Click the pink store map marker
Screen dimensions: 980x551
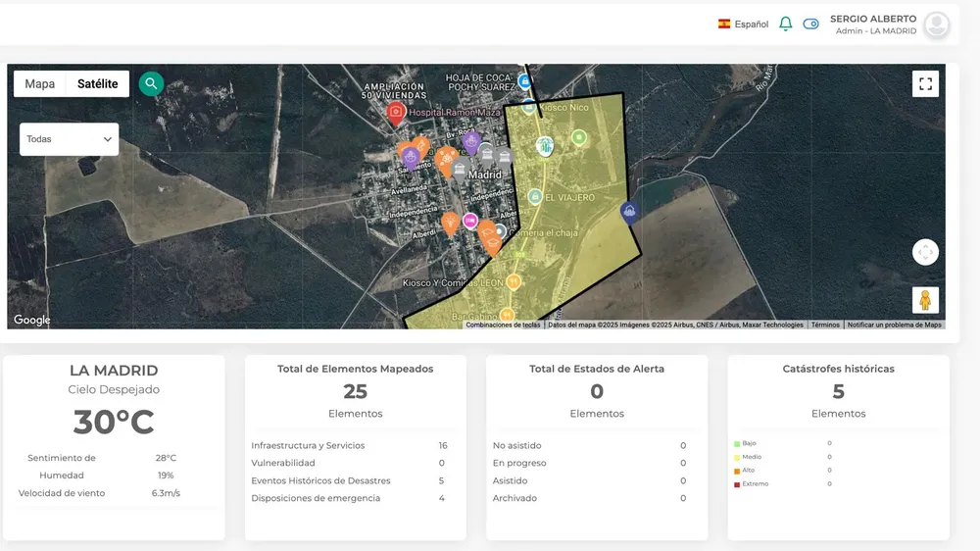click(x=470, y=222)
